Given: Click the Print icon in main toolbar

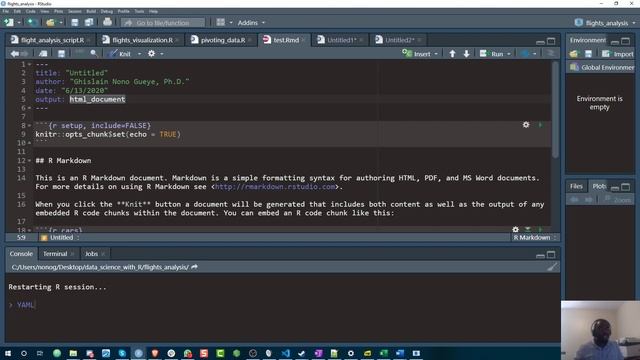Looking at the screenshot, I should (107, 22).
